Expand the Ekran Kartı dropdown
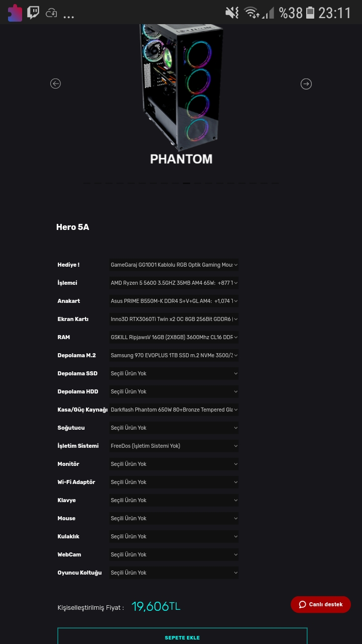Viewport: 362px width, 644px height. click(174, 319)
